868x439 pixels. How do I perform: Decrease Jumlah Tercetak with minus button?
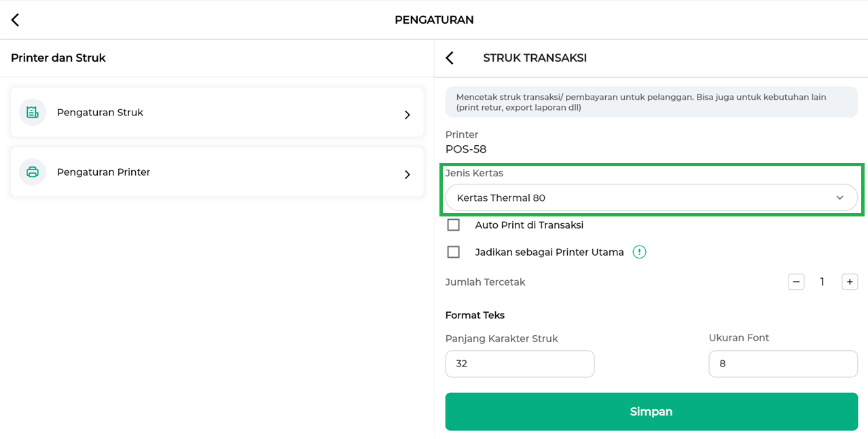pos(796,282)
